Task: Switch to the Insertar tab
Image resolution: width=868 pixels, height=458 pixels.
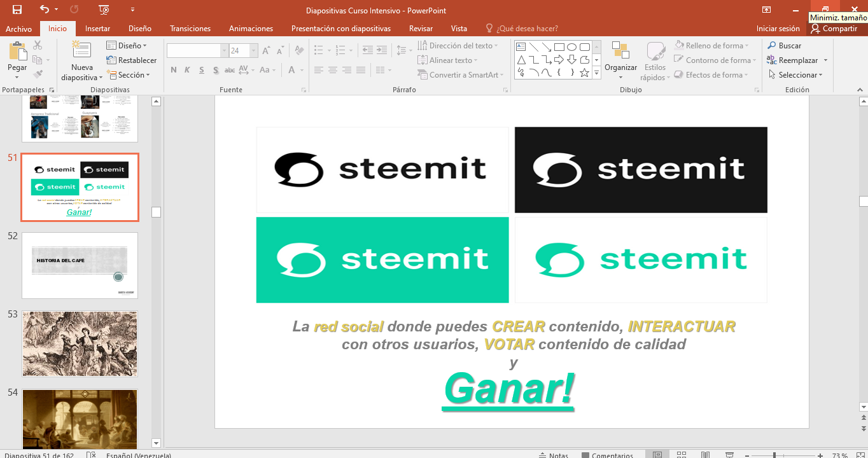Action: (97, 29)
